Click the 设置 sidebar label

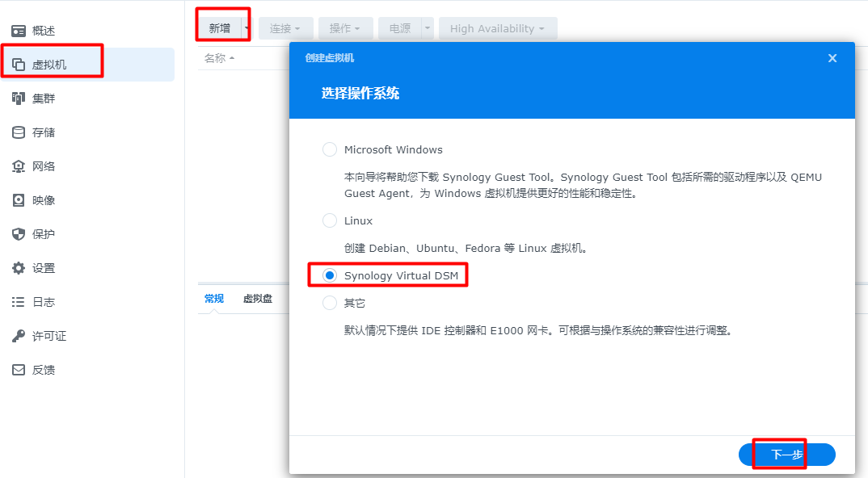click(44, 268)
